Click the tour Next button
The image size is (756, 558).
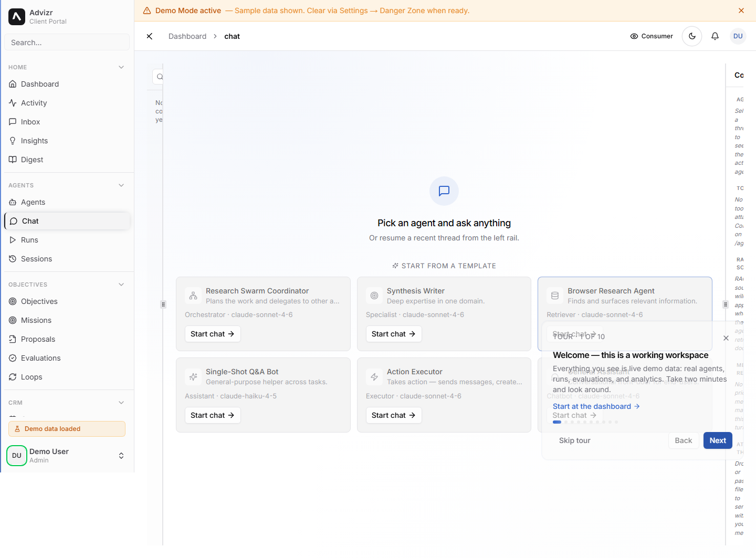(x=718, y=440)
